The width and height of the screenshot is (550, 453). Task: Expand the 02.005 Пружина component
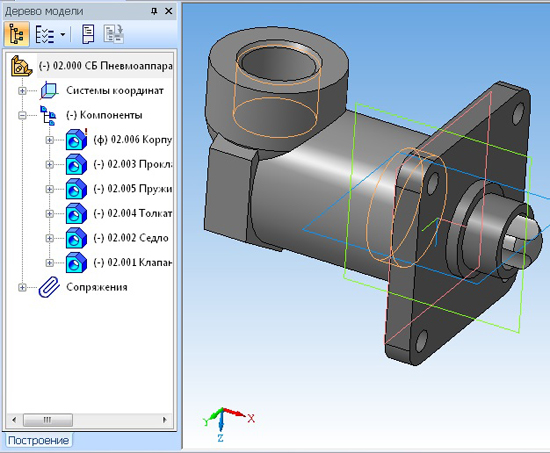pyautogui.click(x=49, y=189)
